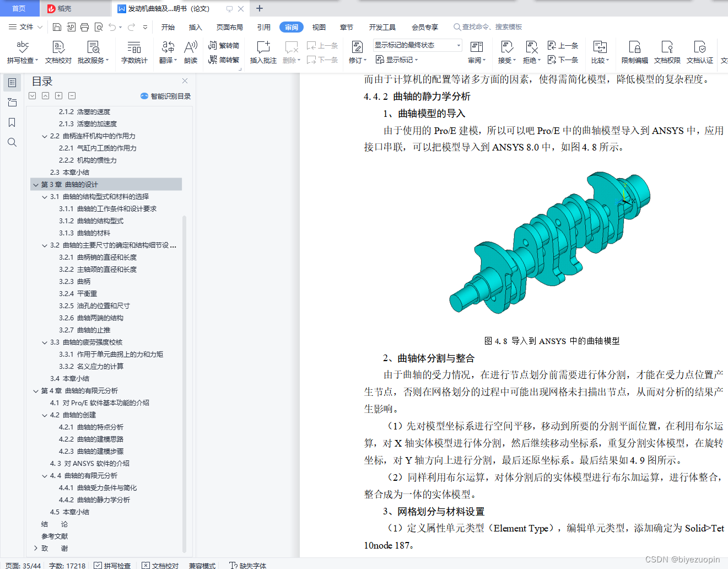The height and width of the screenshot is (569, 728).
Task: Jump to 4.4.2 曲轴的静力学分析 in outline
Action: pos(94,500)
